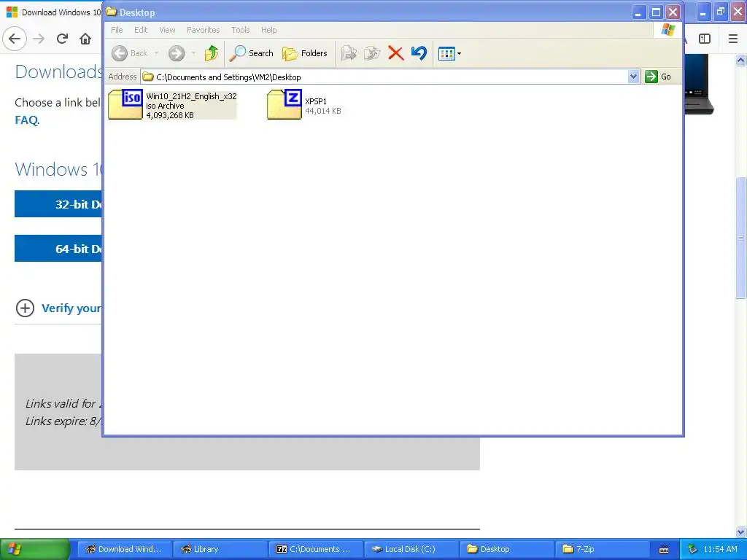This screenshot has height=560, width=747.
Task: Go back using Explorer Back button
Action: click(130, 53)
